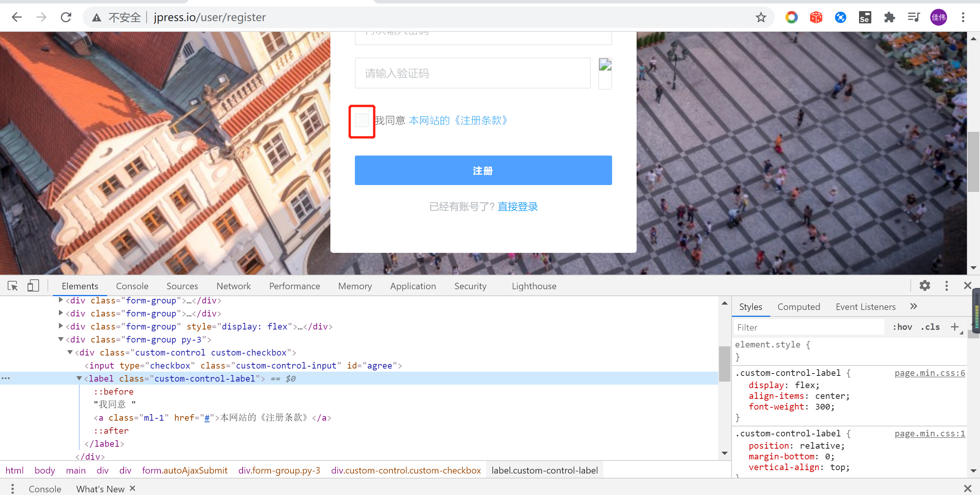Click the Selenium IDE extension icon

(865, 17)
